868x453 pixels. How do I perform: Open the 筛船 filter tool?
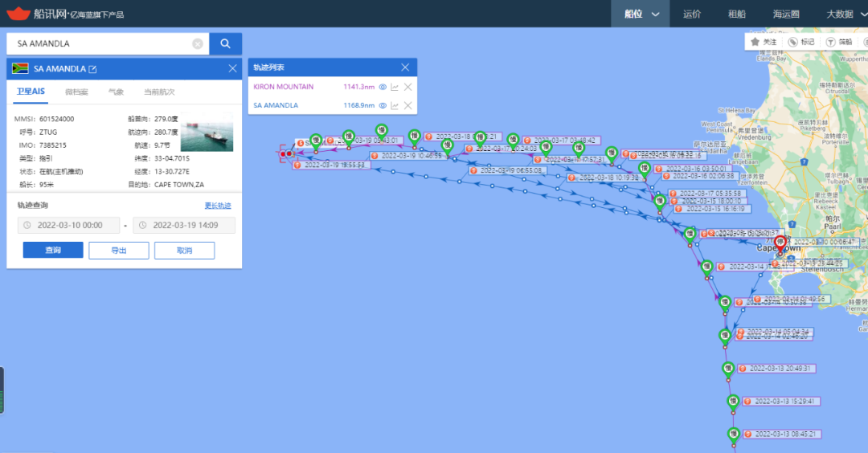(x=839, y=42)
